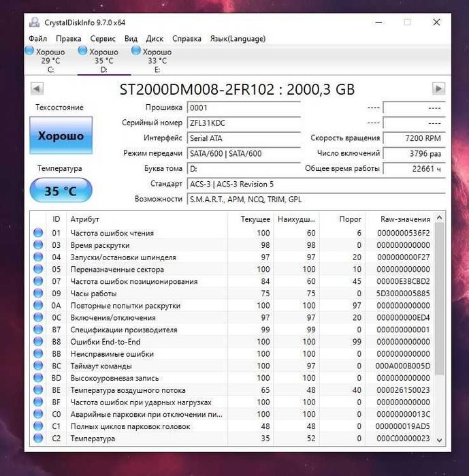Minimize the CrystalDiskInfo window
Screen dimensions: 469x476
pos(378,22)
